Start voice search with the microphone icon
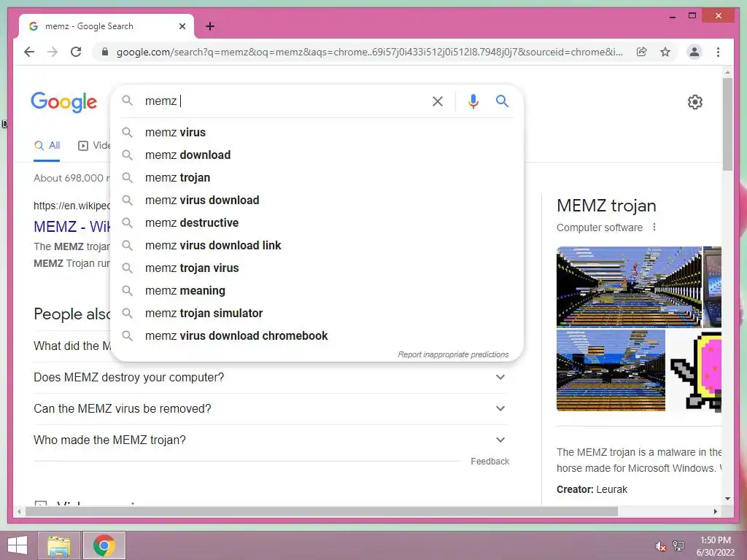The image size is (747, 560). pyautogui.click(x=473, y=101)
